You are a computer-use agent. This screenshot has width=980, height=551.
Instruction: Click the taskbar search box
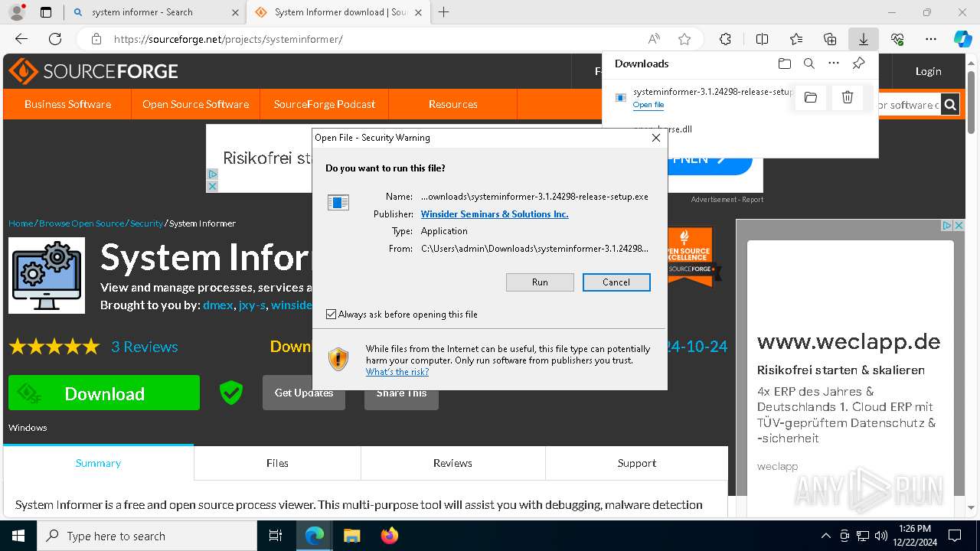click(x=147, y=536)
